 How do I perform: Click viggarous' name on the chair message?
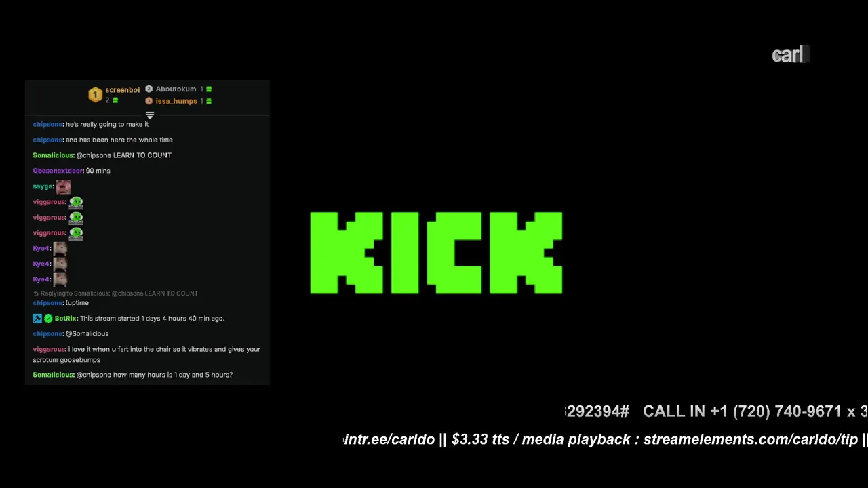[49, 350]
